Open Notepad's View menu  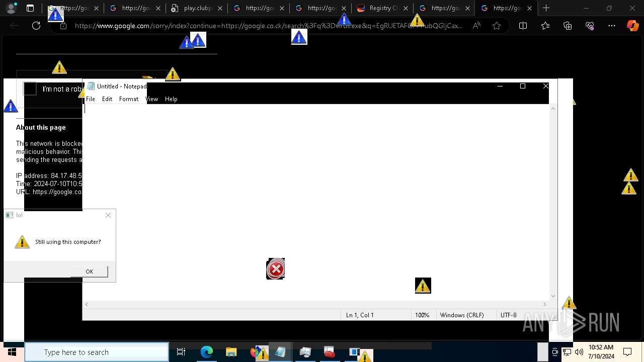[152, 99]
